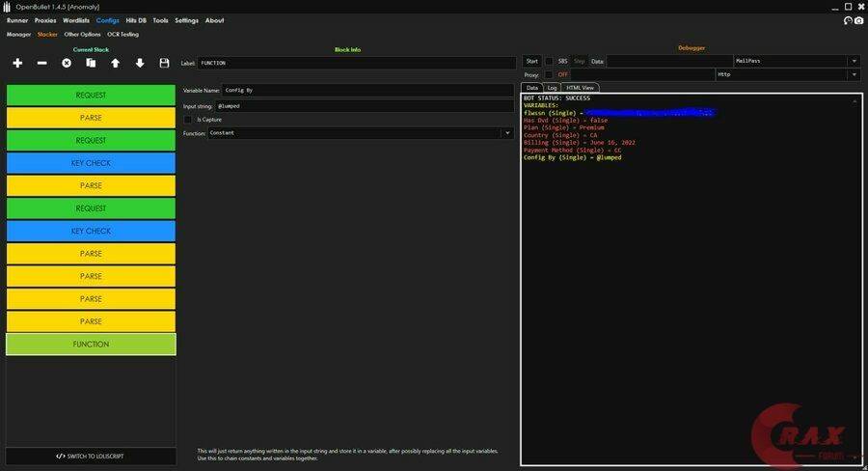Disable the block via the circled X icon
Image resolution: width=868 pixels, height=471 pixels.
pos(67,63)
